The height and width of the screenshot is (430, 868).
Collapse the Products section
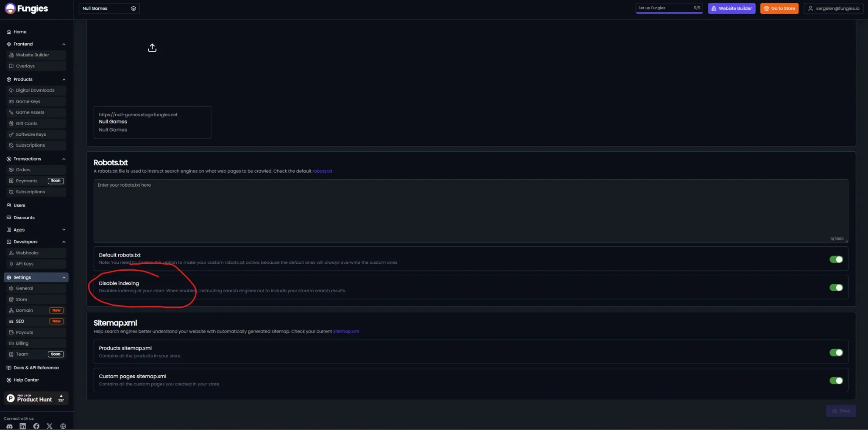[64, 79]
